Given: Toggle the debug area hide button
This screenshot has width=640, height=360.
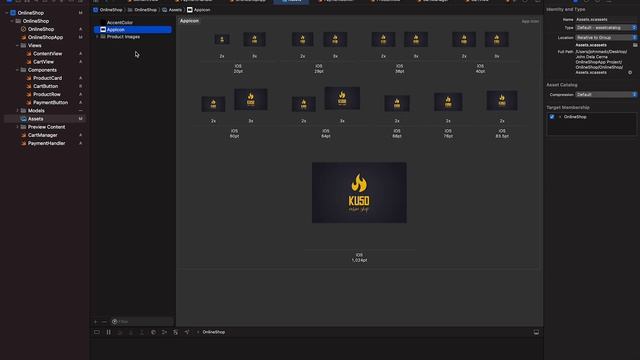Looking at the screenshot, I should coord(97,332).
